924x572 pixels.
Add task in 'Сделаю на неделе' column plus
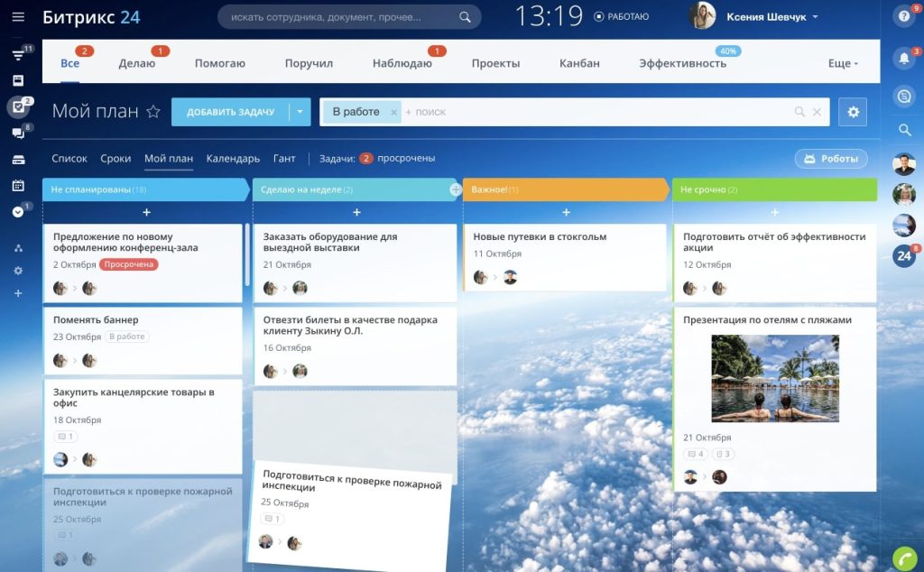tap(356, 212)
